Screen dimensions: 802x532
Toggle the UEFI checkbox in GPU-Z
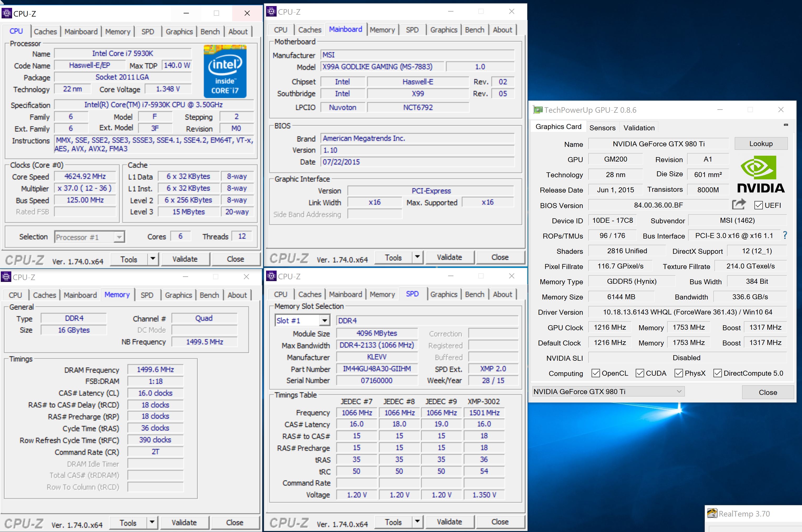click(758, 205)
